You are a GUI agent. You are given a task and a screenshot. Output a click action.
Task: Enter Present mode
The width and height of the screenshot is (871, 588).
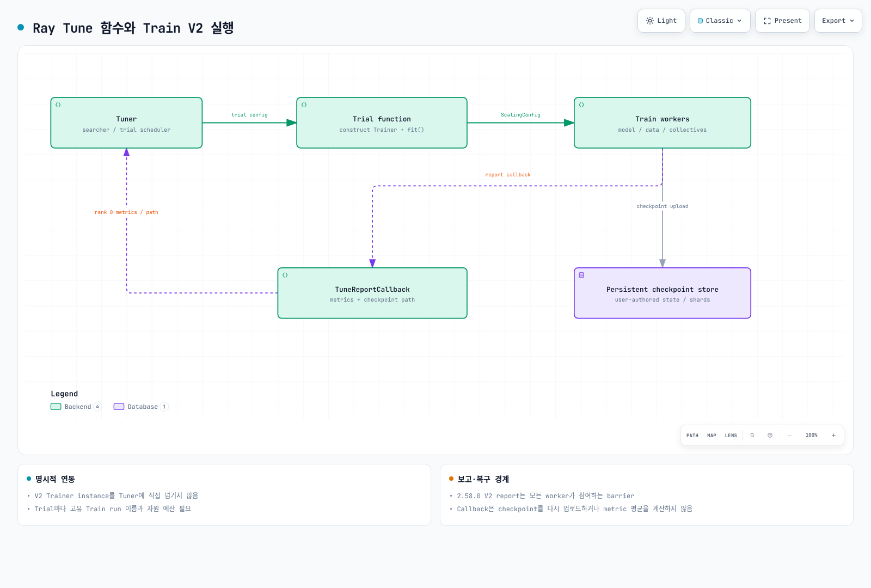coord(782,21)
